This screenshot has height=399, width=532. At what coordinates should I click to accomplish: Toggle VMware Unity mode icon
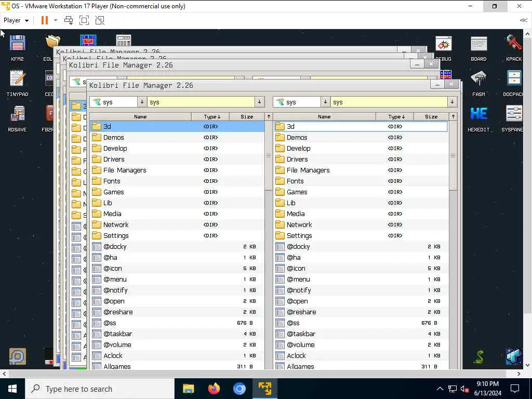(100, 20)
